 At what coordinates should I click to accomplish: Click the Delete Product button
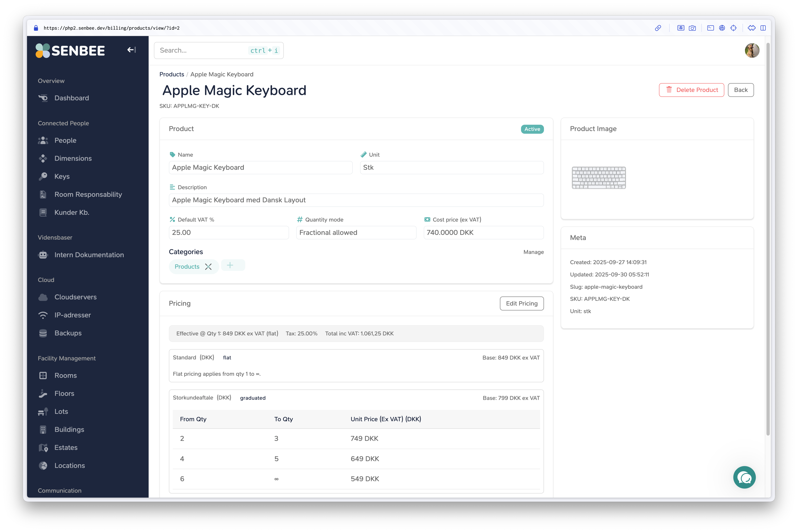coord(691,90)
